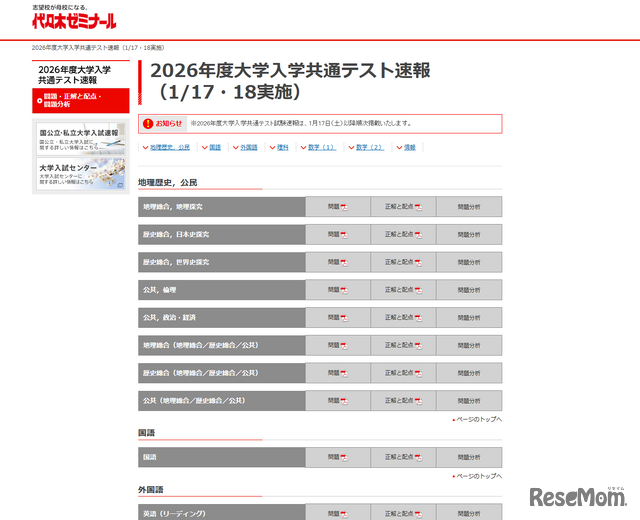This screenshot has width=640, height=520.
Task: View 問題分析 for 歴史総合，世界史探究
Action: pyautogui.click(x=469, y=262)
